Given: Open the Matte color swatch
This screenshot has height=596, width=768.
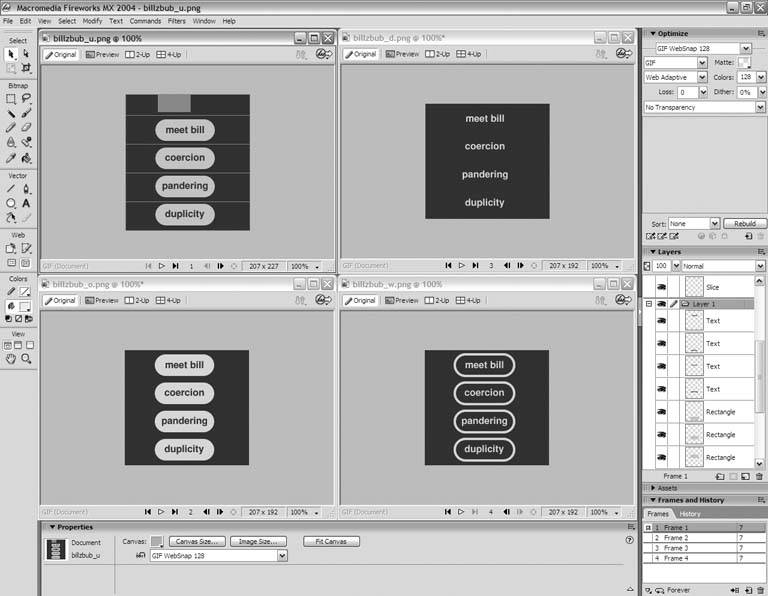Looking at the screenshot, I should coord(744,62).
